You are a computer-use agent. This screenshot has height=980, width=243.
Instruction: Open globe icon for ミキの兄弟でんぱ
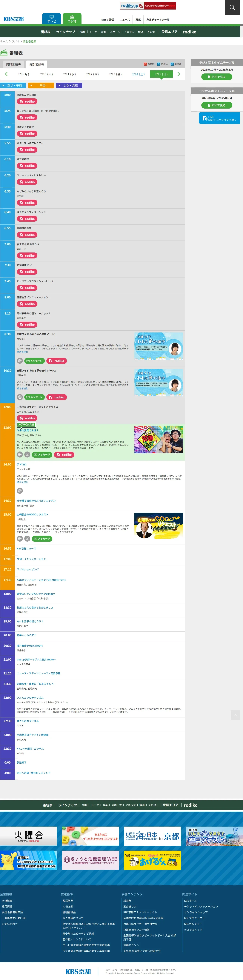[x=20, y=455]
